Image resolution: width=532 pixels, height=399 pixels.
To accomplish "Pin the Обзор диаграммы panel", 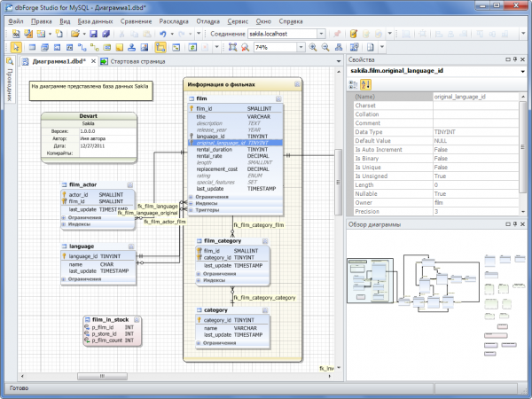I will tap(515, 224).
